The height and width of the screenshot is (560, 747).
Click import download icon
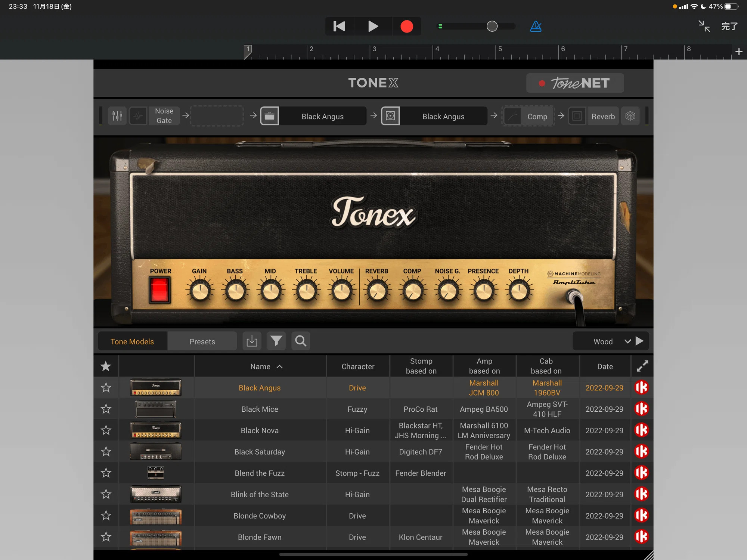coord(252,341)
